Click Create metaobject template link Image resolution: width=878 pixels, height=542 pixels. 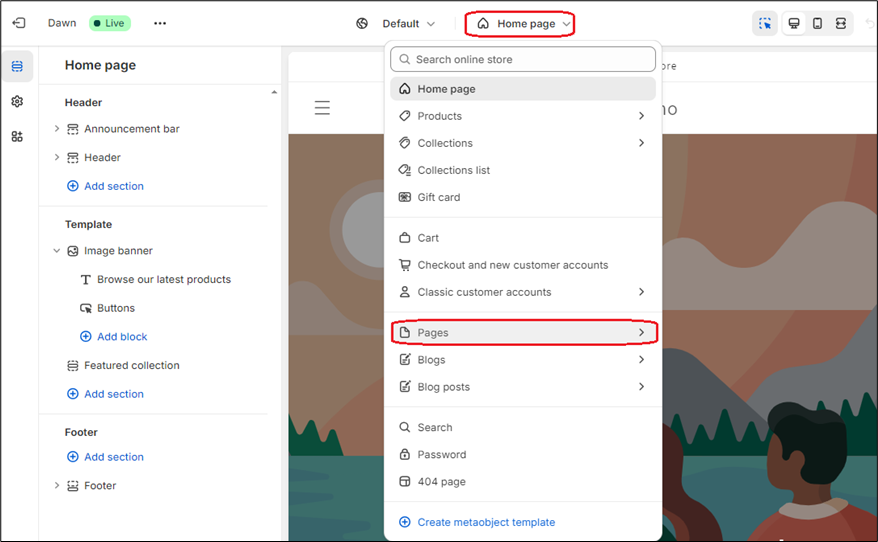click(485, 522)
